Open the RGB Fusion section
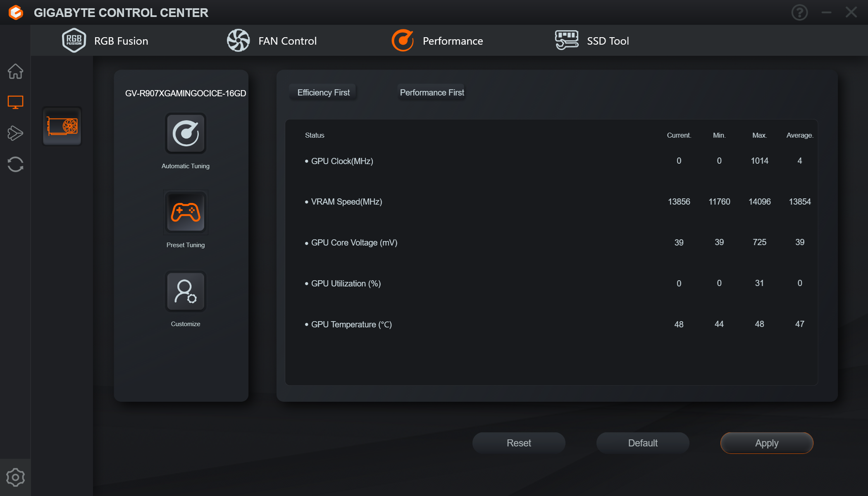 coord(105,41)
